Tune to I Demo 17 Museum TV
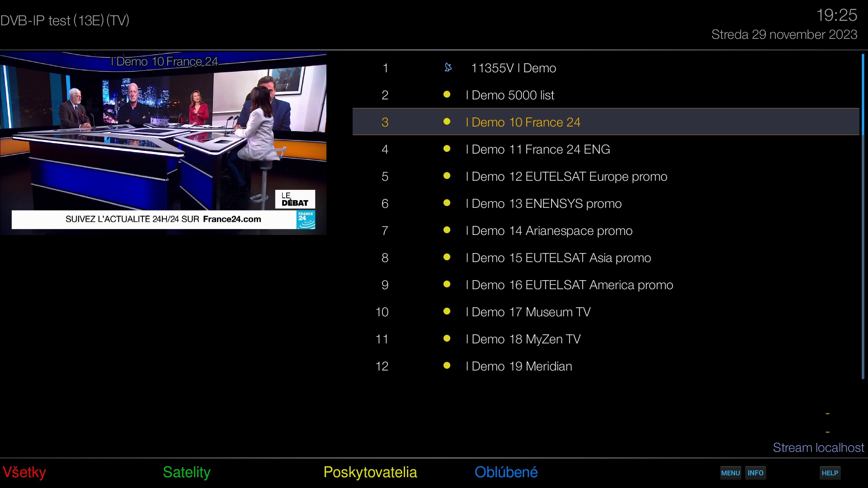Image resolution: width=868 pixels, height=488 pixels. pyautogui.click(x=606, y=312)
